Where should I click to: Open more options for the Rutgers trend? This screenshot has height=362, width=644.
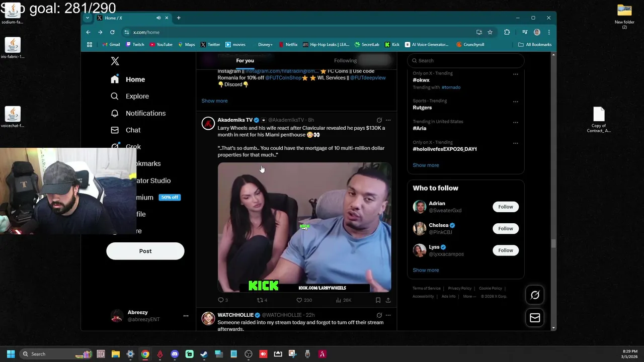coord(515,102)
